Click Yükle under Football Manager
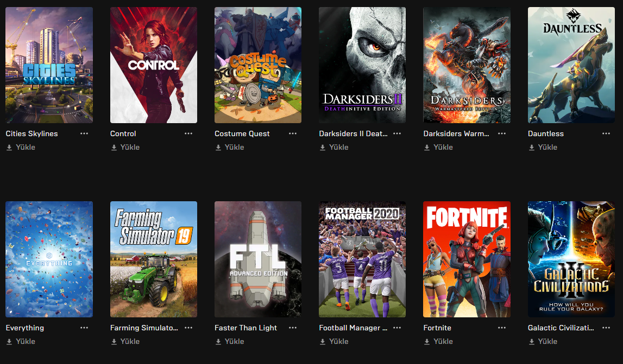623x364 pixels. [334, 341]
